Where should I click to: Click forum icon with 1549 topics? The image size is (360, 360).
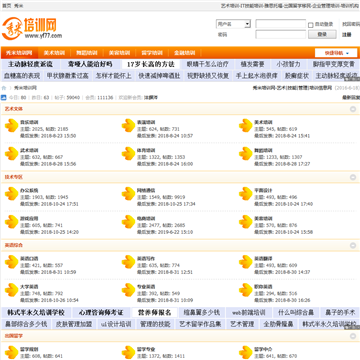(x=128, y=194)
